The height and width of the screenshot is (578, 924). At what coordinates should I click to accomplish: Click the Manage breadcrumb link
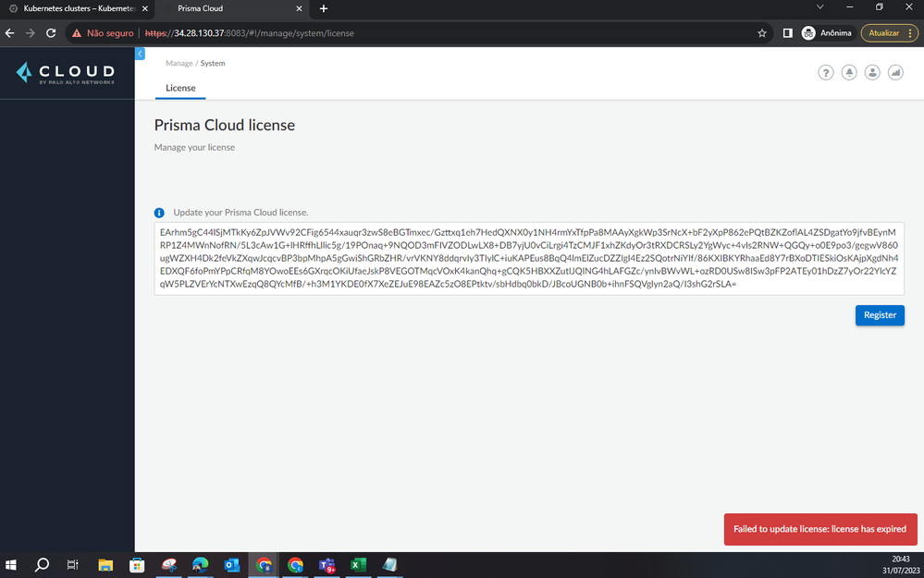point(179,63)
